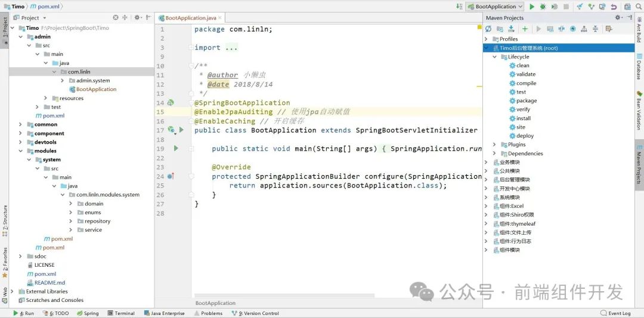The height and width of the screenshot is (318, 644).
Task: Download Maven sources and documentation
Action: coord(512,29)
